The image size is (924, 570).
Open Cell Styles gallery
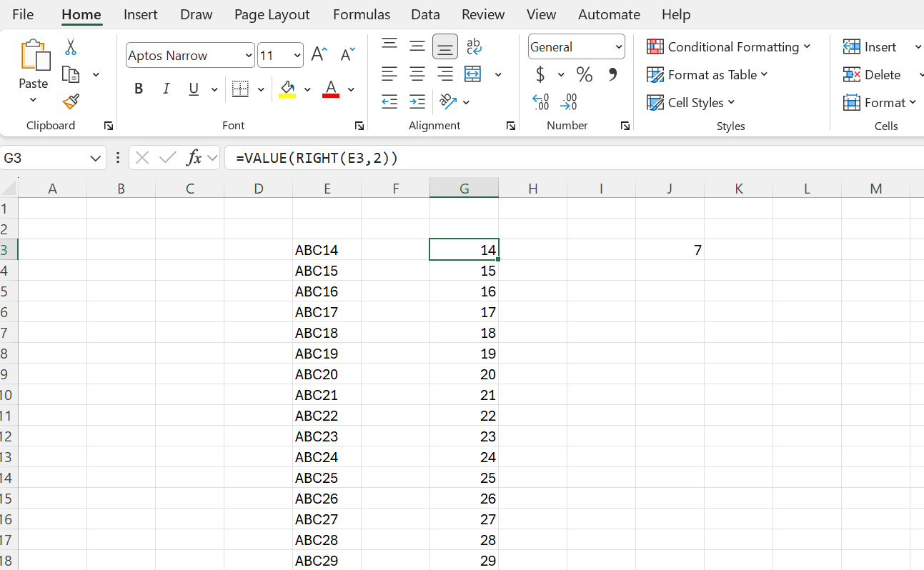point(691,102)
